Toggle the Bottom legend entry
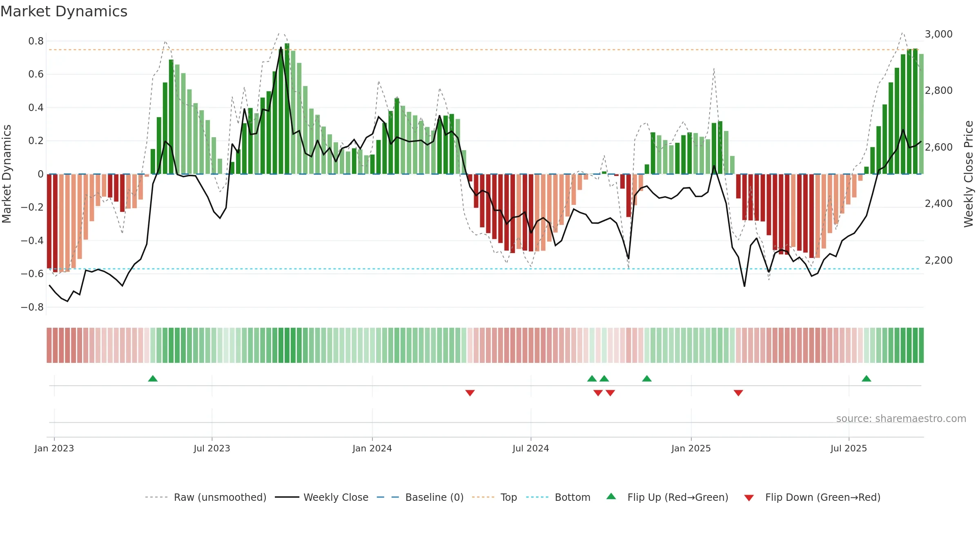 click(x=558, y=497)
